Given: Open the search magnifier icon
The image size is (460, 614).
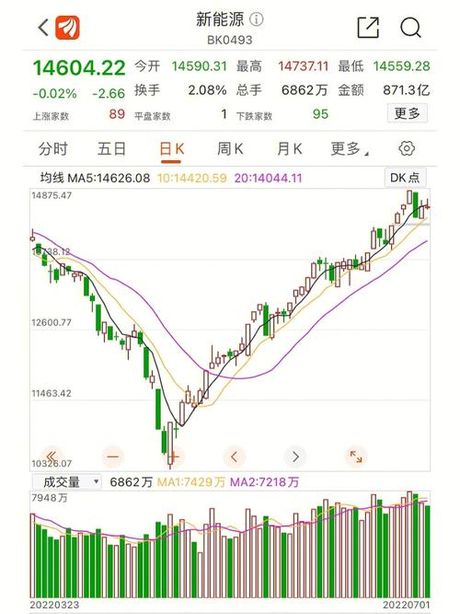Looking at the screenshot, I should [x=411, y=28].
